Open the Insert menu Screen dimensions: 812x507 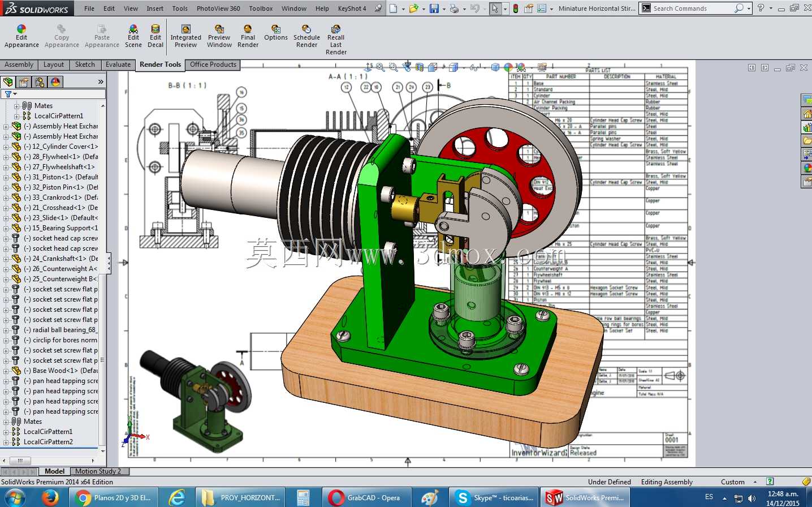coord(155,8)
